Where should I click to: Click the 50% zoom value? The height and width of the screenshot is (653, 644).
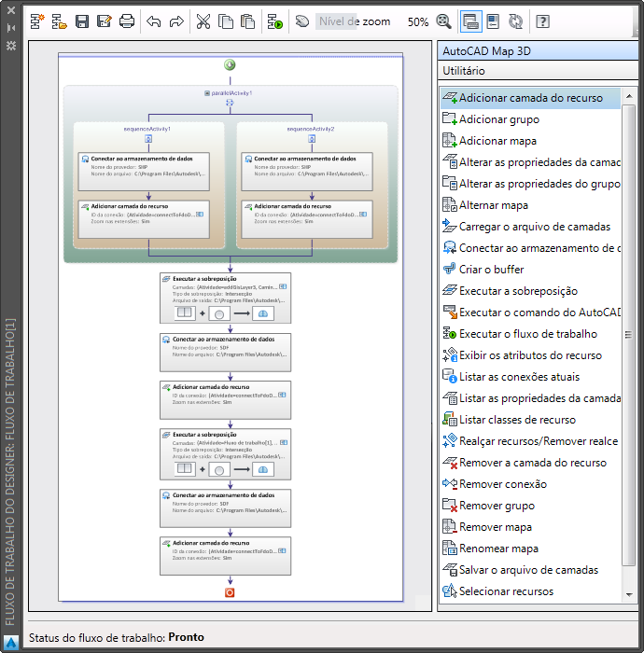[418, 21]
